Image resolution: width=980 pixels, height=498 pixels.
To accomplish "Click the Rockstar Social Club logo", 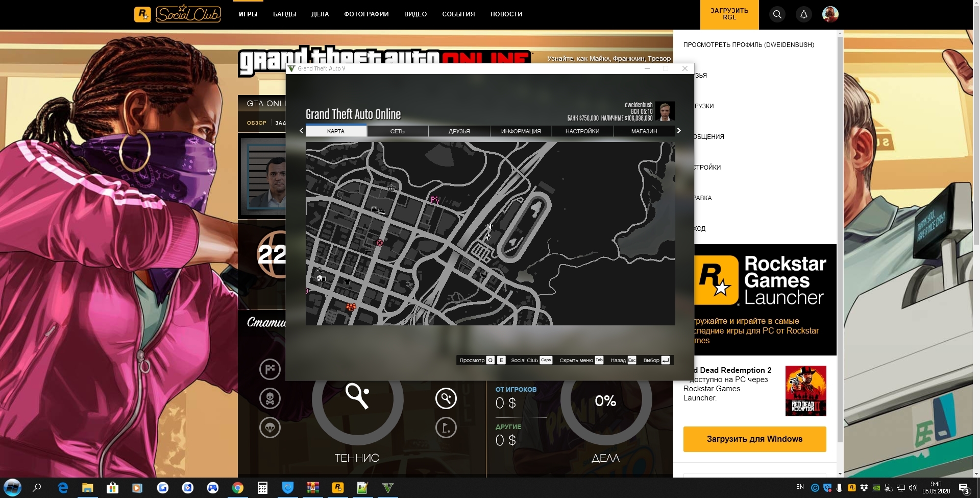I will pos(178,14).
